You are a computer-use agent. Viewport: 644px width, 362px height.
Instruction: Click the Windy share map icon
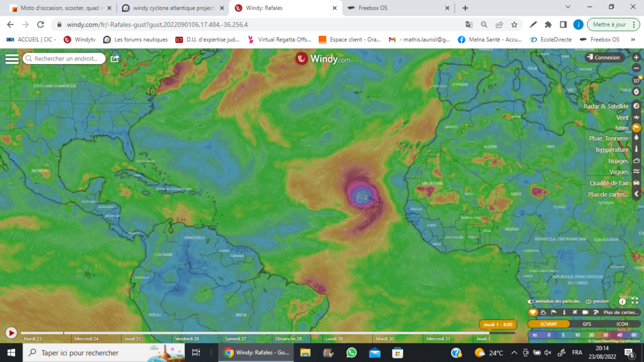114,58
